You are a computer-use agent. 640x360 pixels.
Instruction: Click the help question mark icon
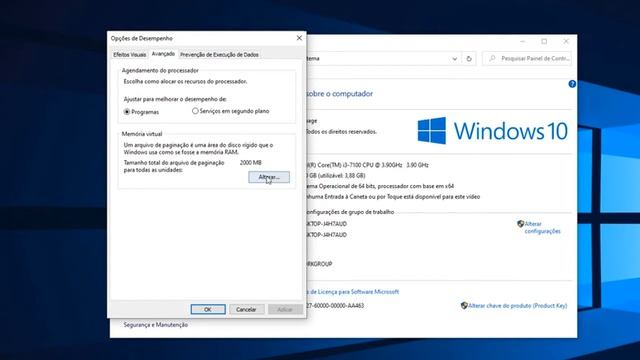coord(572,84)
